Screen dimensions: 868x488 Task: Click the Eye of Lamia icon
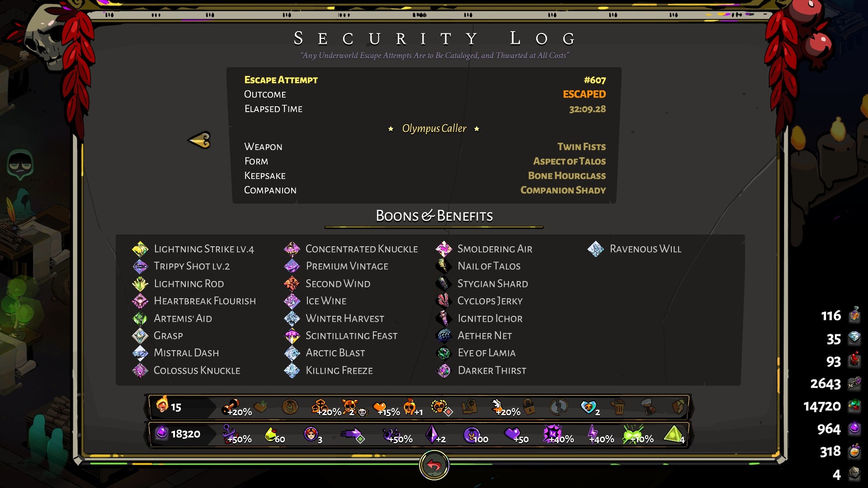tap(443, 352)
